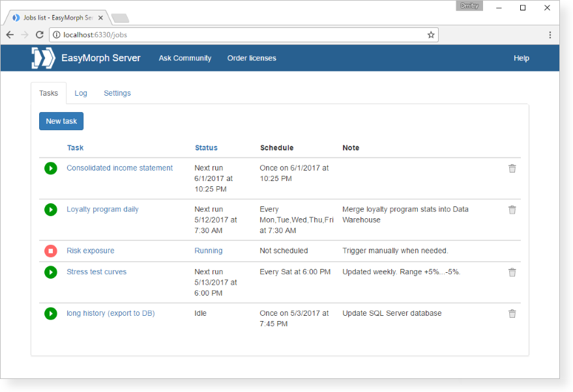Click the 'Idle' status cell
This screenshot has height=392, width=573.
coord(200,313)
